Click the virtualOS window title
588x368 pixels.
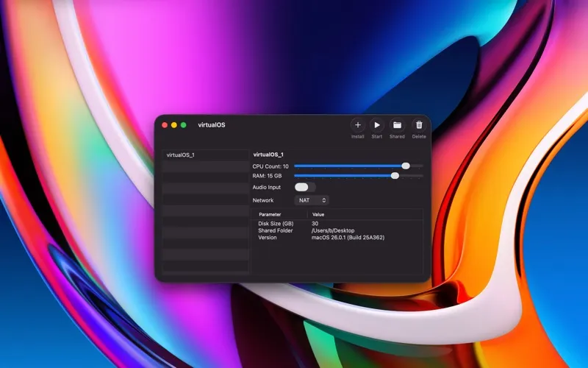[x=212, y=125]
